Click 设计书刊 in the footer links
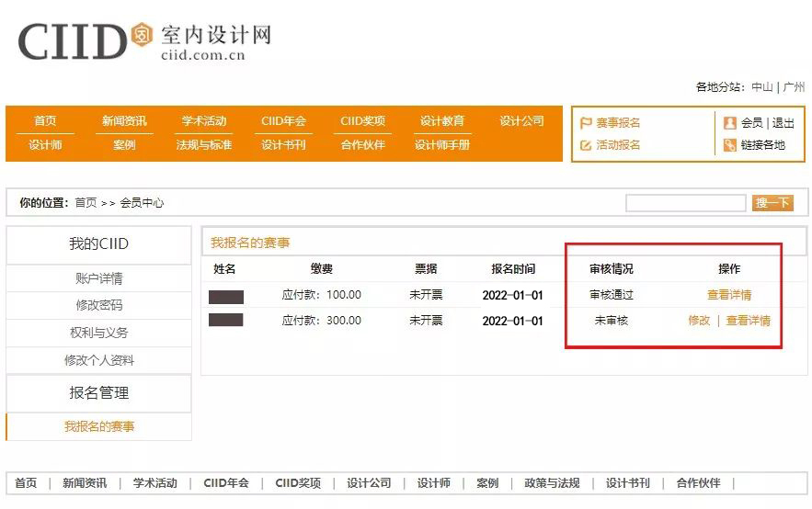This screenshot has width=812, height=509. pos(628,483)
